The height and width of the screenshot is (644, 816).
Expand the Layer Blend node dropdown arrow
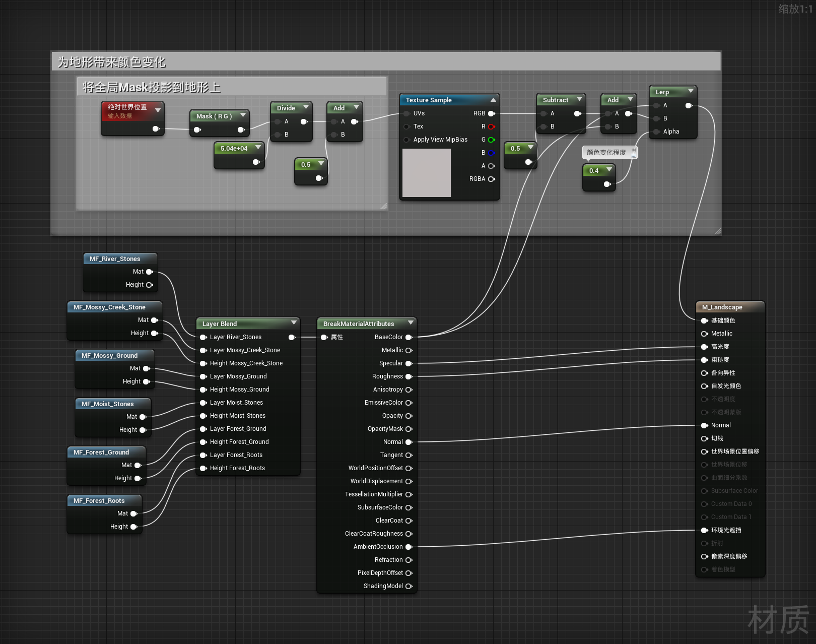(x=294, y=323)
